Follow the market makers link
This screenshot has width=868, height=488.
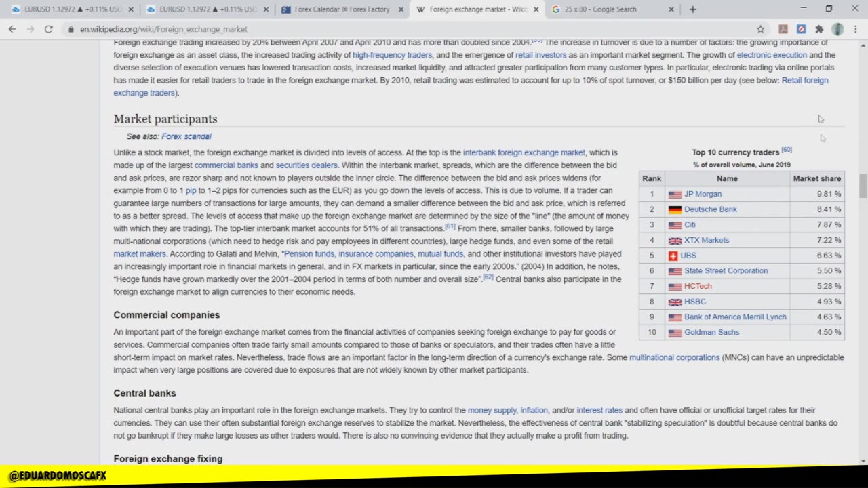(139, 254)
